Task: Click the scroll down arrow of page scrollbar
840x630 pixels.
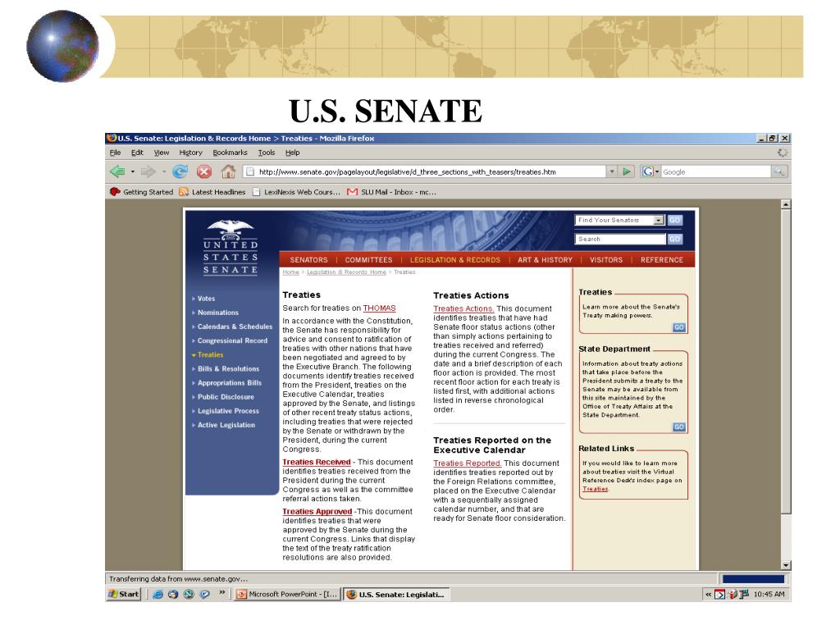Action: click(x=786, y=565)
